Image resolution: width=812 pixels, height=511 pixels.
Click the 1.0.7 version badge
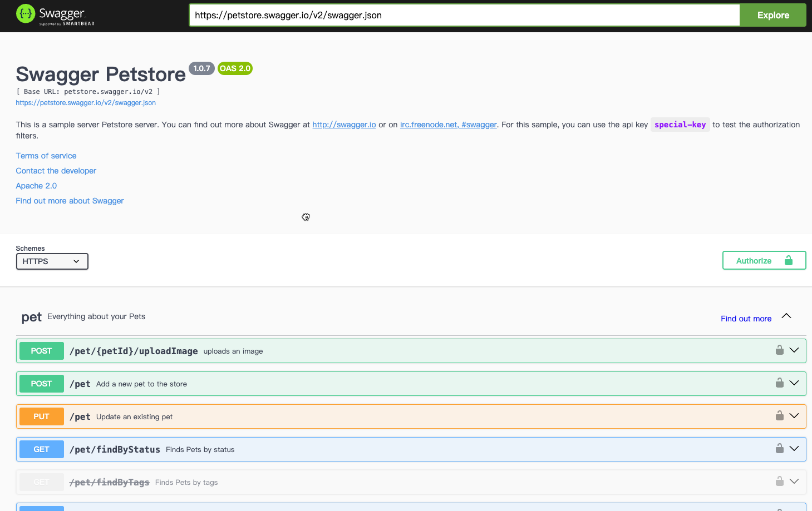pos(201,68)
